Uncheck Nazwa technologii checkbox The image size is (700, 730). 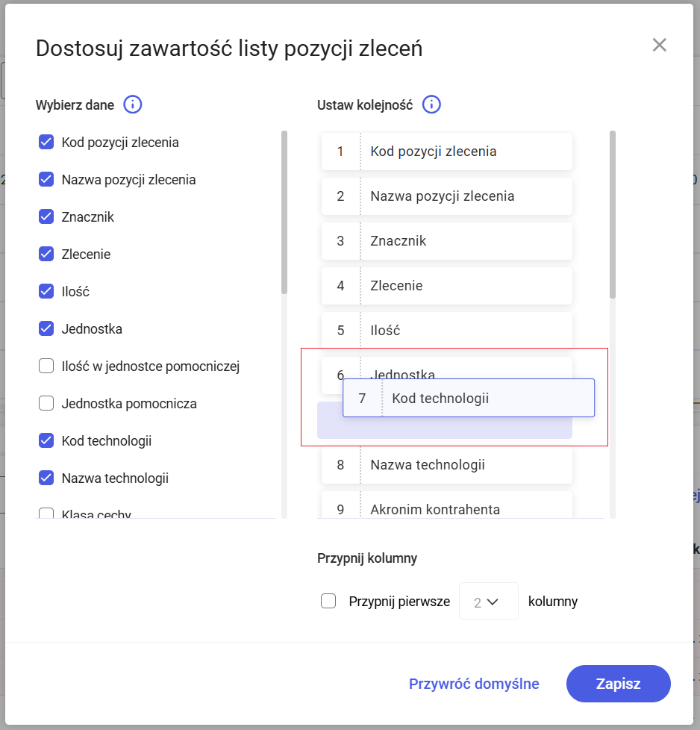[46, 478]
